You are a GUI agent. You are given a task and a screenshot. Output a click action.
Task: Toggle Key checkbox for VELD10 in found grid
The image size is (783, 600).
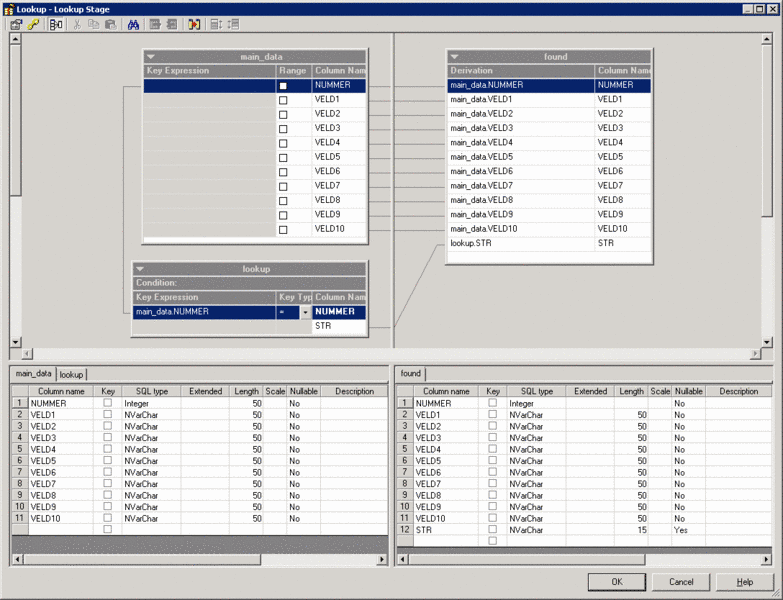tap(492, 518)
